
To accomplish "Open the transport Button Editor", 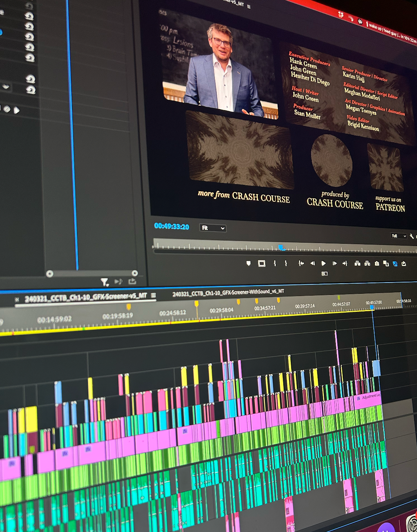I will [x=325, y=274].
